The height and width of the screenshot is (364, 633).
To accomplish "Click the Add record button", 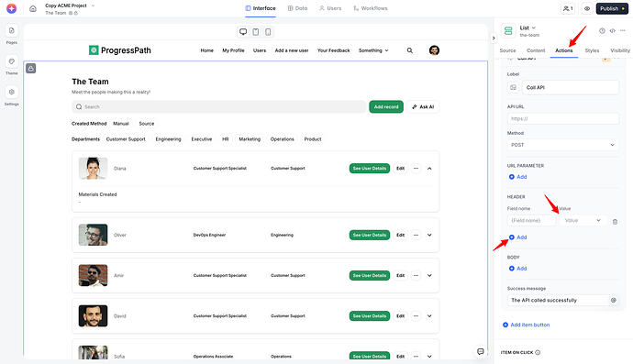I will (386, 107).
